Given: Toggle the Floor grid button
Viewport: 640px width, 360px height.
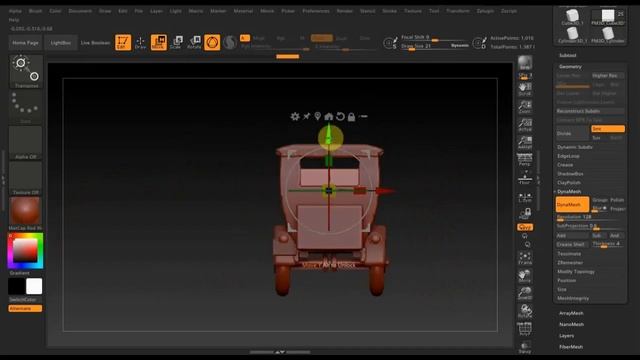Looking at the screenshot, I should pos(525,178).
